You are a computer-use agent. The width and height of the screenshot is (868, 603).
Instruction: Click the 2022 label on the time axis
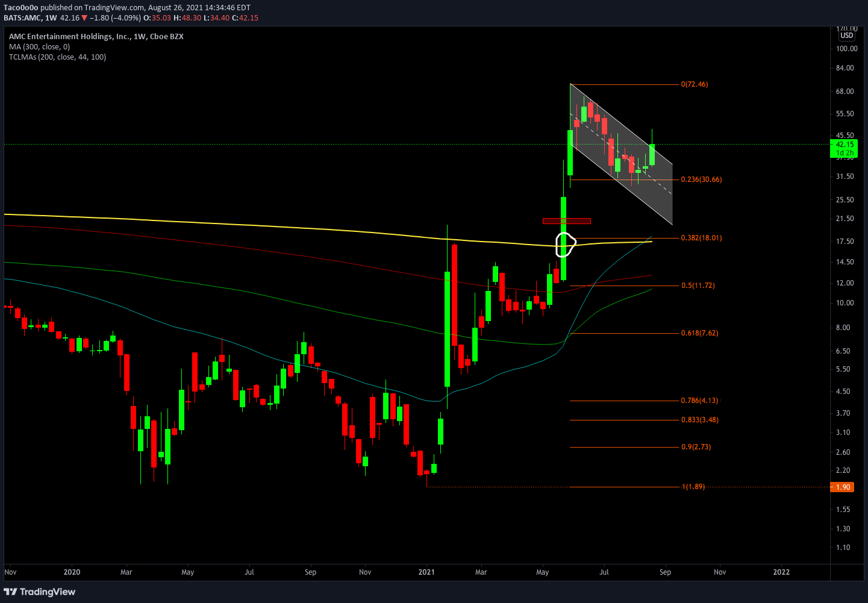781,572
